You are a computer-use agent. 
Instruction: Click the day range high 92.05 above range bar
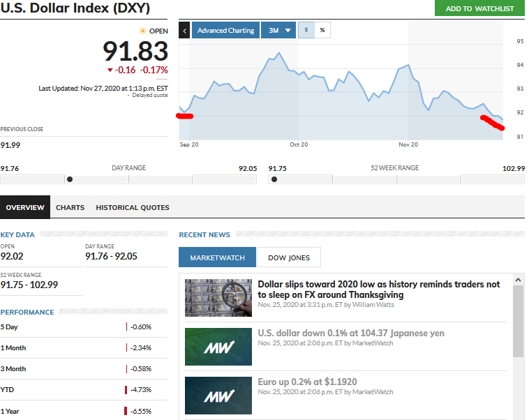pos(248,168)
